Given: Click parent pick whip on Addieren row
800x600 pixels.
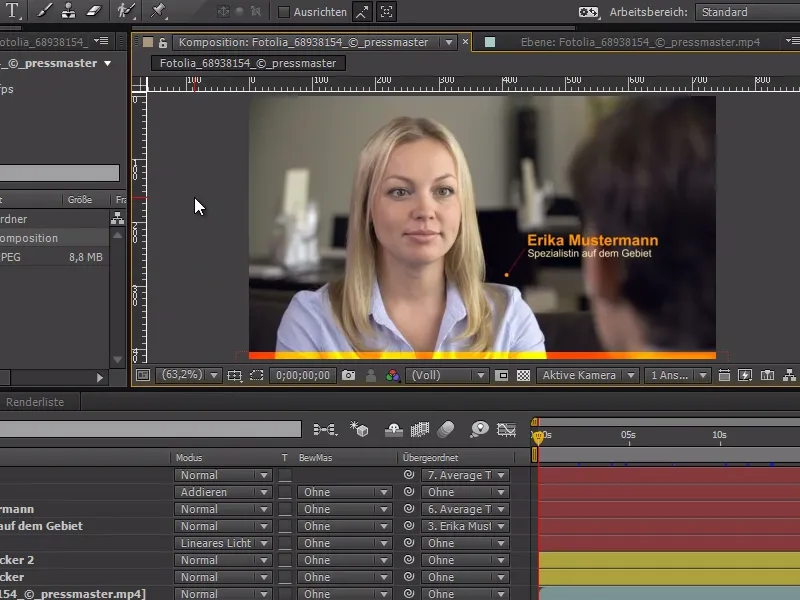Looking at the screenshot, I should tap(409, 492).
